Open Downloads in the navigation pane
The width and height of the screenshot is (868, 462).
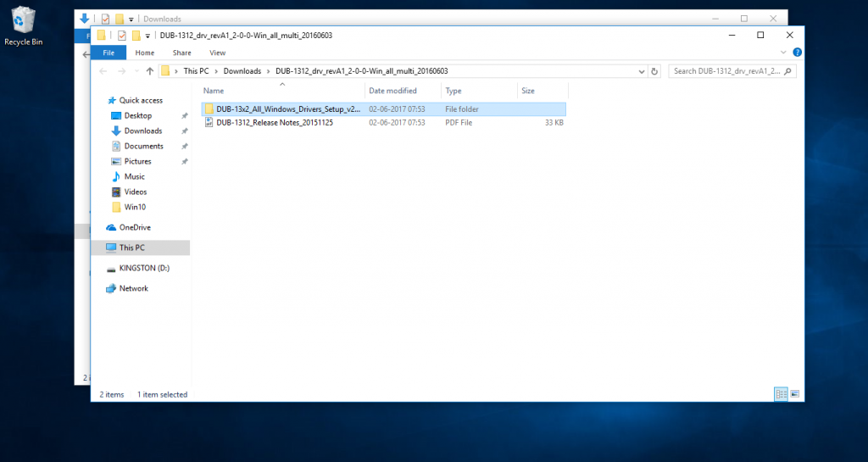tap(142, 131)
